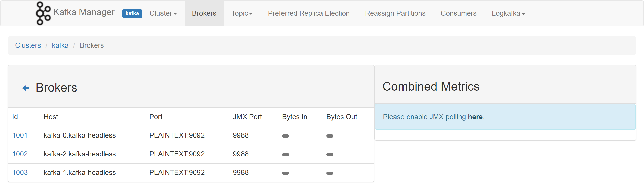Click Bytes In dash icon for broker 1002

click(286, 155)
